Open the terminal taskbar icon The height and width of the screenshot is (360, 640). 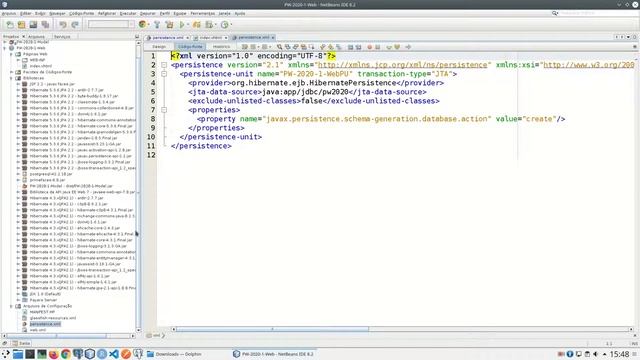click(x=30, y=354)
